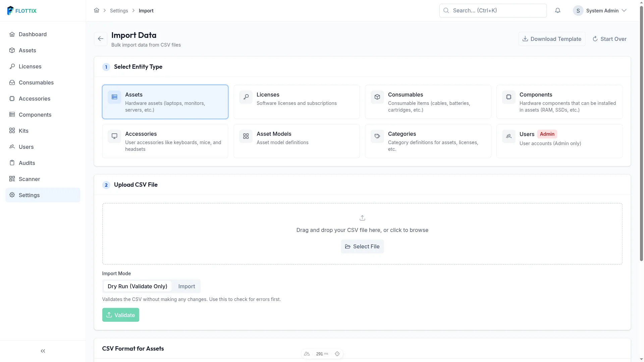This screenshot has height=362, width=644.
Task: Select the Components entity type card
Action: click(559, 102)
